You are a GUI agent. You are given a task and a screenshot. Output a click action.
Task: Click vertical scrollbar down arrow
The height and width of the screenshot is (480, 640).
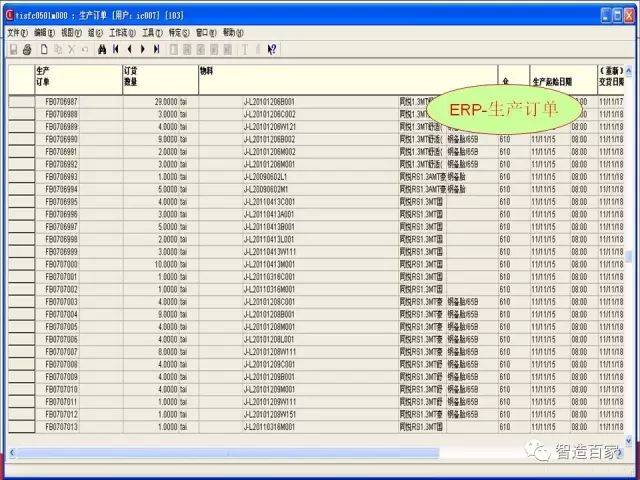(x=629, y=440)
